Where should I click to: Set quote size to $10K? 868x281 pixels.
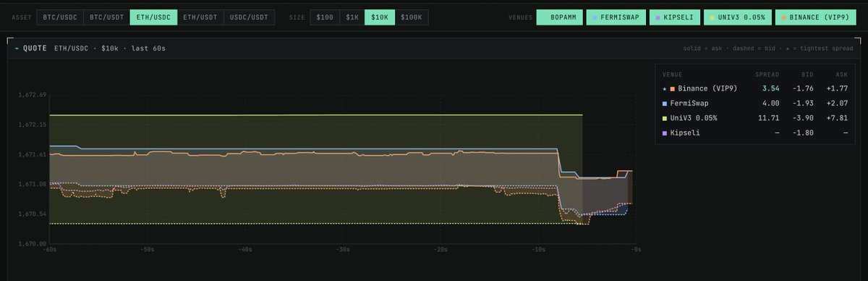coord(379,17)
